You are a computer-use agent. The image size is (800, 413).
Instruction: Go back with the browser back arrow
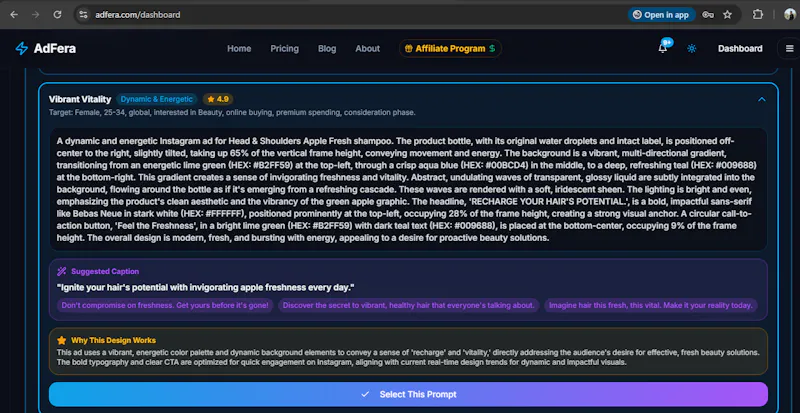coord(14,15)
